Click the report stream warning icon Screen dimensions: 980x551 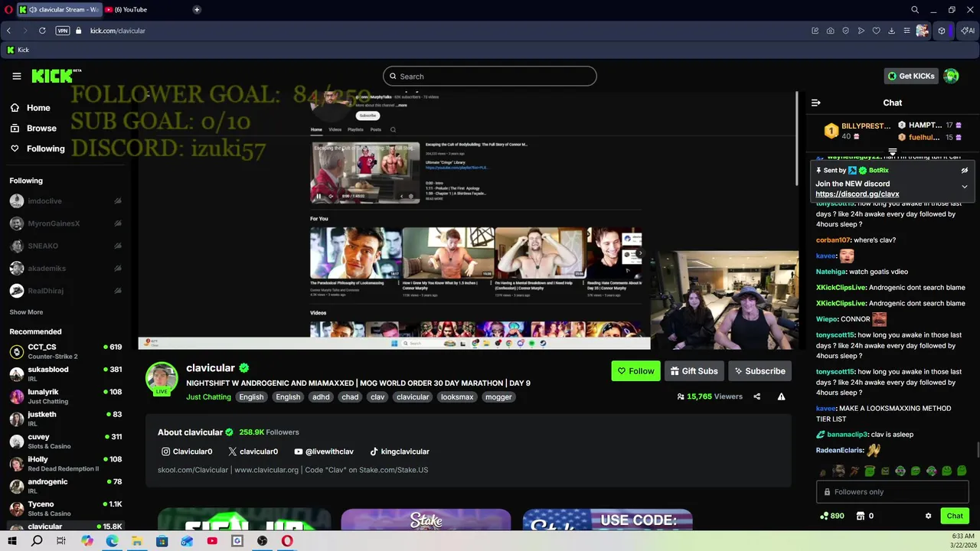tap(781, 396)
